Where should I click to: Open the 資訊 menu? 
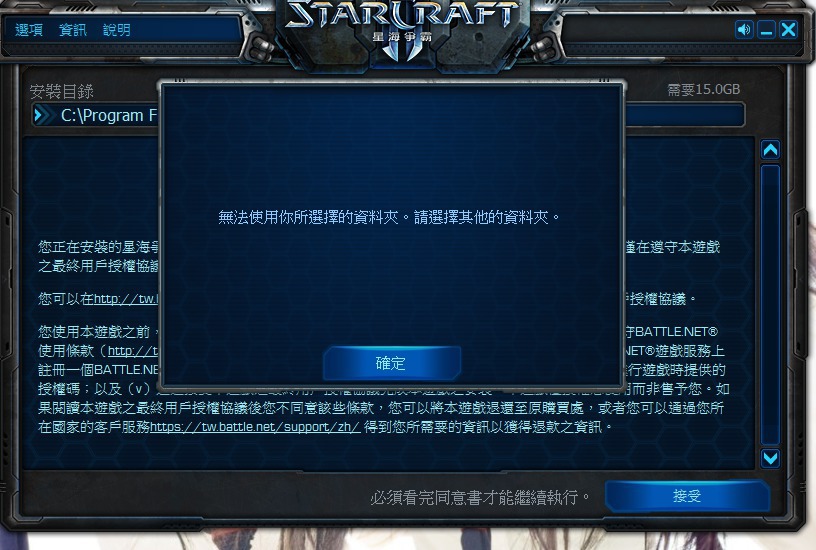click(73, 30)
